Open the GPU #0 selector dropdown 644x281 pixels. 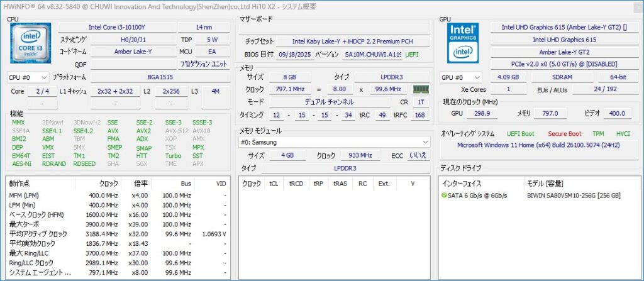click(x=460, y=77)
